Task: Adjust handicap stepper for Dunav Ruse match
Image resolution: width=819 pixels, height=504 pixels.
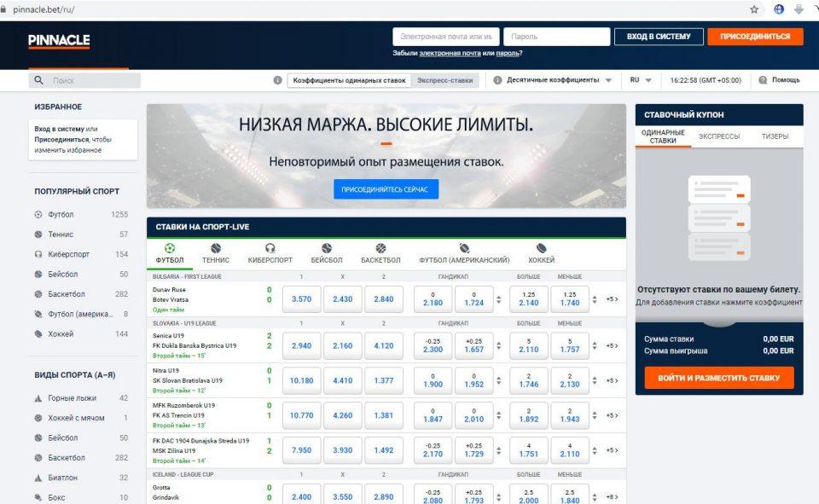Action: 498,299
